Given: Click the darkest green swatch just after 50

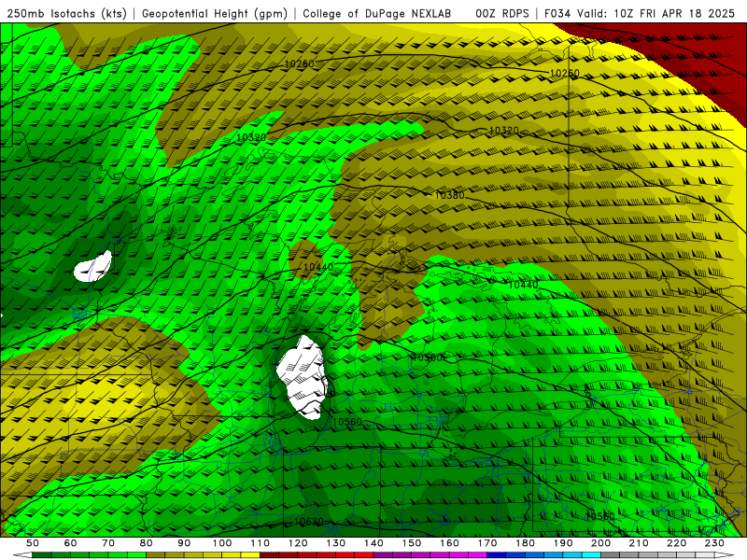Looking at the screenshot, I should point(42,555).
